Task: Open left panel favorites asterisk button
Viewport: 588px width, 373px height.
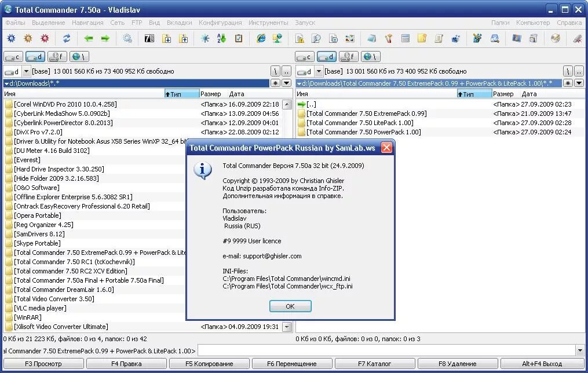Action: click(x=276, y=83)
